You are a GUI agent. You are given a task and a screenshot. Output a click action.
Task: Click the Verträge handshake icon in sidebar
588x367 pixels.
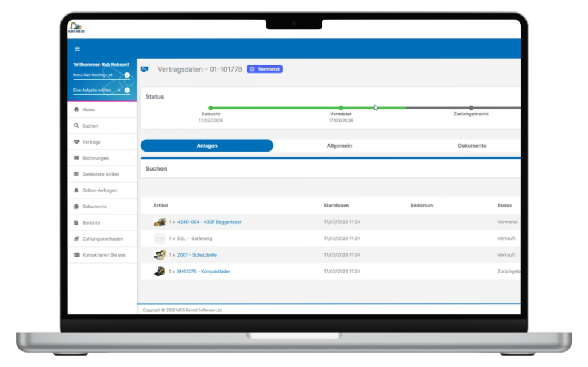76,142
